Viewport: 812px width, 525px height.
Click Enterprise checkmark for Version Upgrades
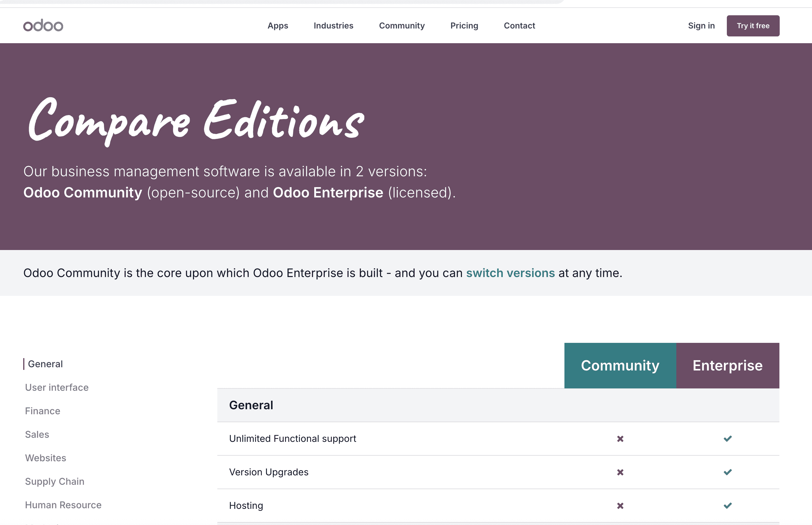[728, 472]
